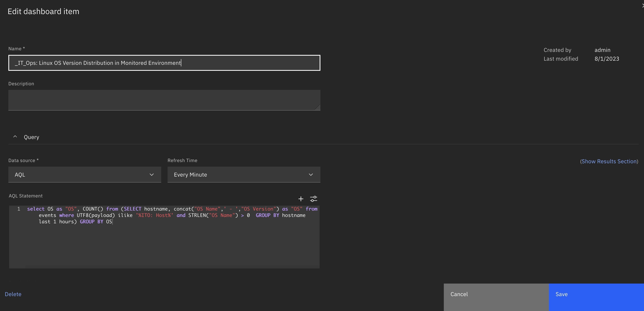Click the Description text area
The image size is (644, 311).
point(164,100)
